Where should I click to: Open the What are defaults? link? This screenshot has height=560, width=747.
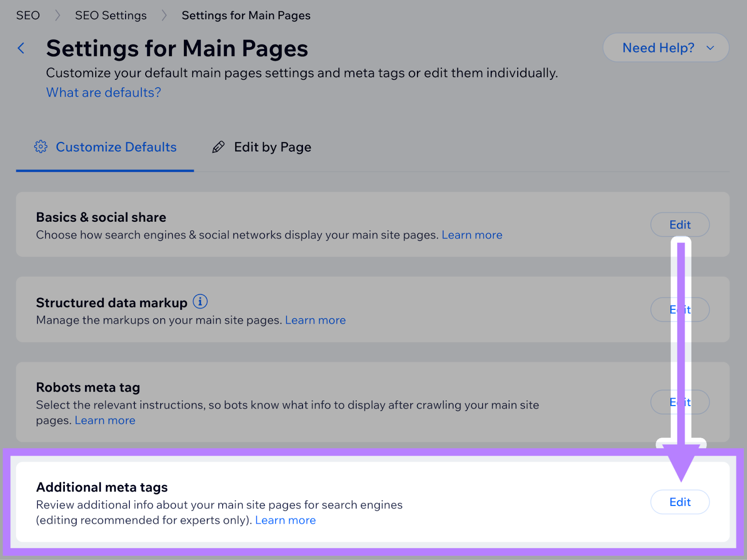coord(104,92)
